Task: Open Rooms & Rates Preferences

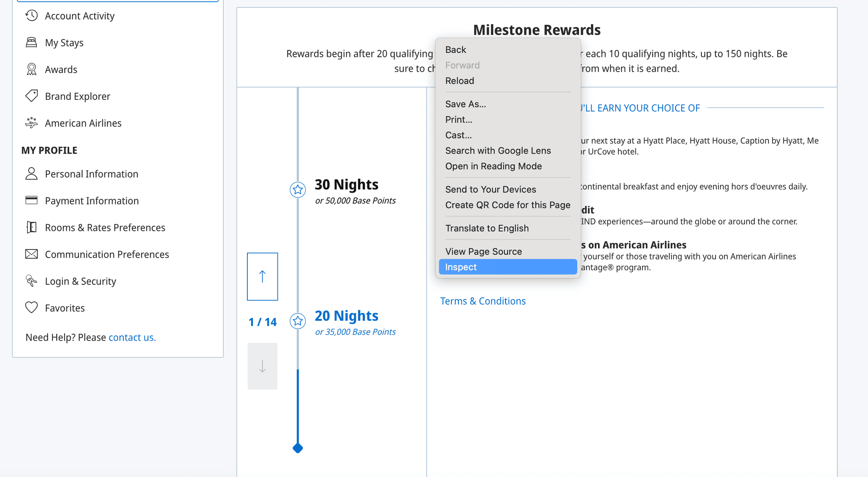Action: click(105, 227)
